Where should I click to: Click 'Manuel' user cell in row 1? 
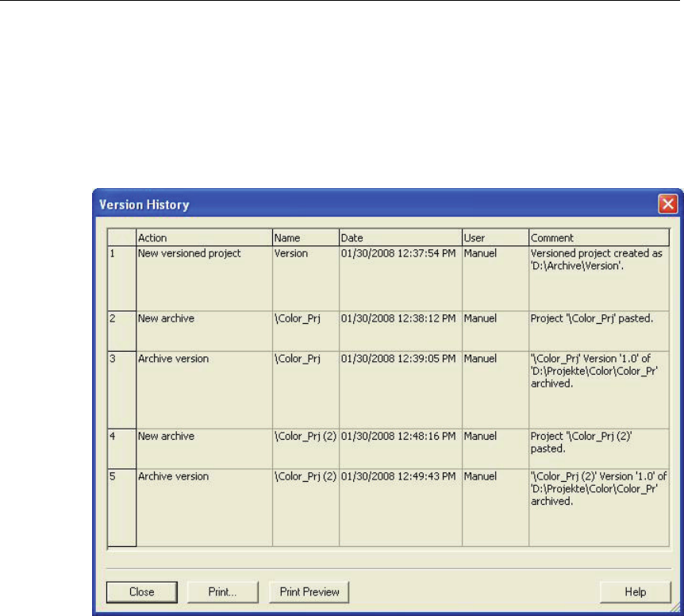click(x=496, y=279)
